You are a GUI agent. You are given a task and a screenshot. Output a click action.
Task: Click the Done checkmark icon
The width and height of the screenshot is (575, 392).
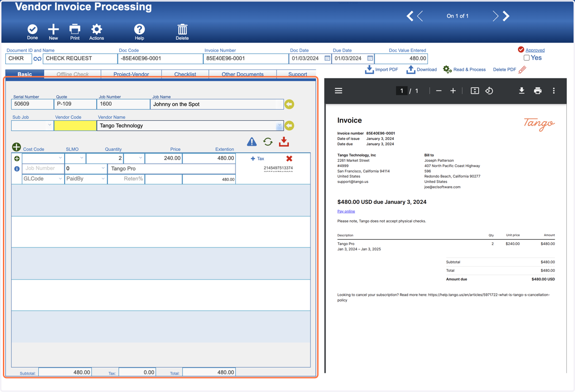[x=33, y=29]
